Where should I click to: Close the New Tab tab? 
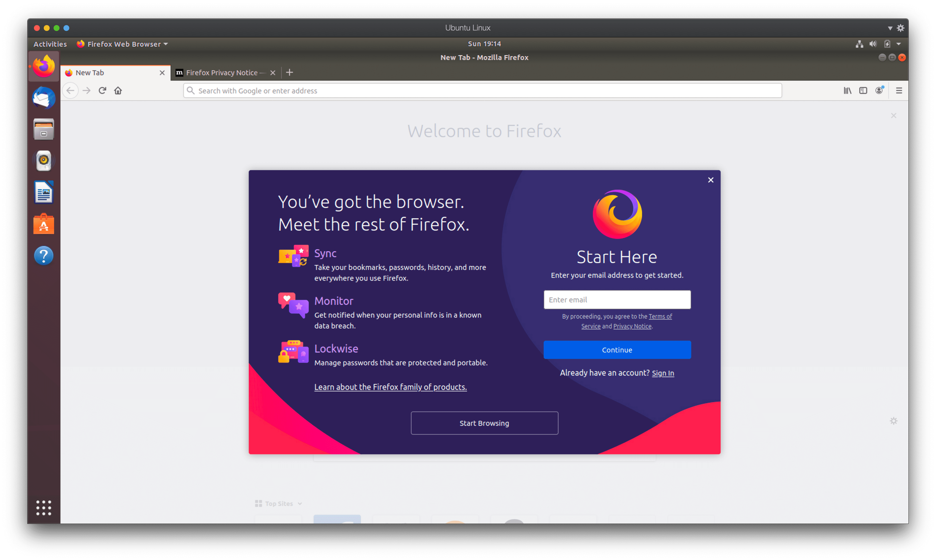pos(162,73)
